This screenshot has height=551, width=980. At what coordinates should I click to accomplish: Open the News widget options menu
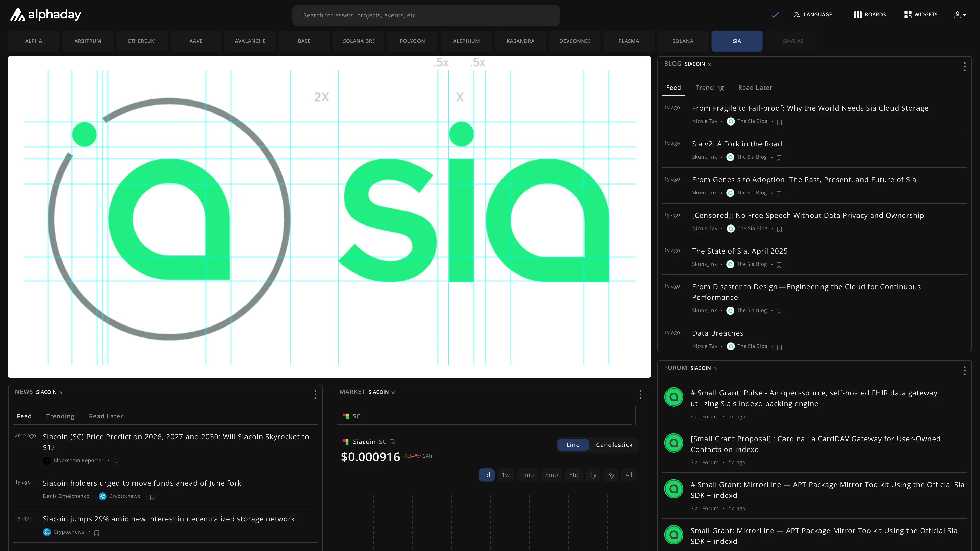click(315, 395)
